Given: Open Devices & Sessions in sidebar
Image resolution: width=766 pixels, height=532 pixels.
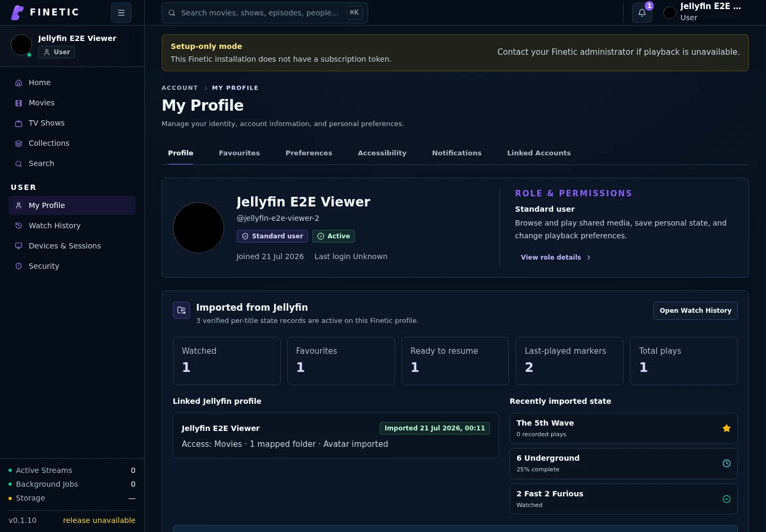Looking at the screenshot, I should [72, 246].
